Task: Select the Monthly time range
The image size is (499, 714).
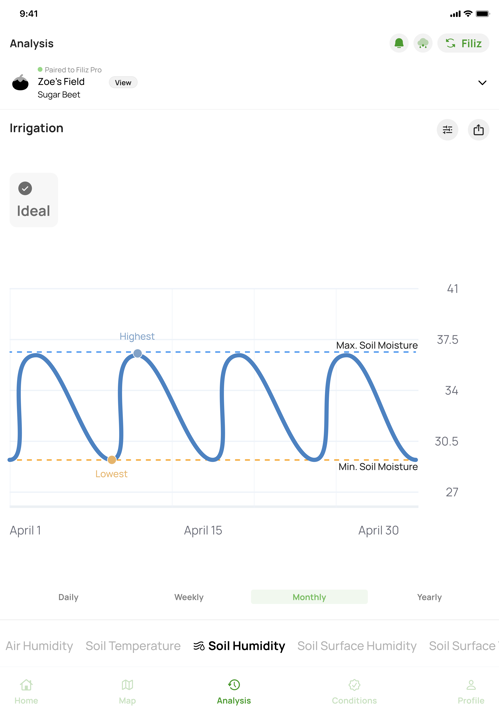Action: [x=309, y=597]
